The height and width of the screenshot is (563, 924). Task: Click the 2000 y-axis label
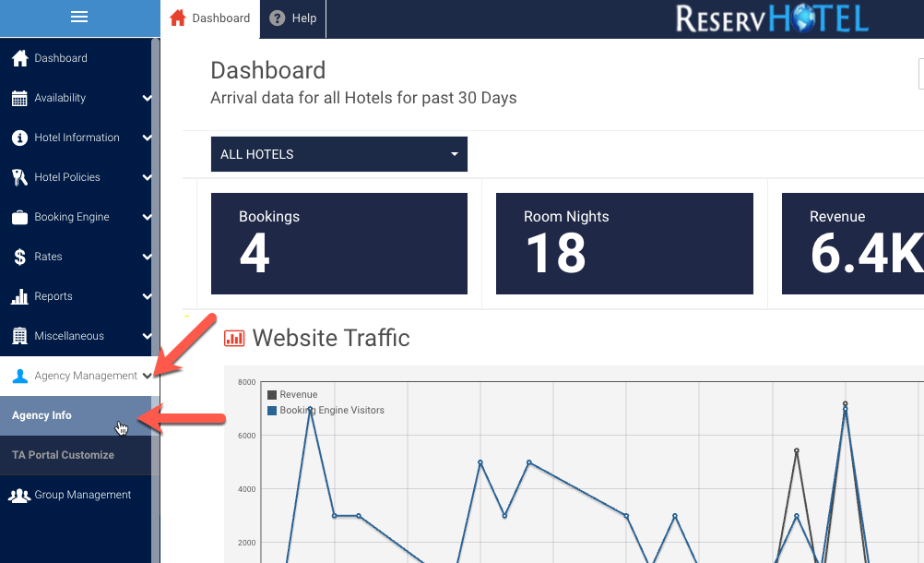tap(247, 543)
